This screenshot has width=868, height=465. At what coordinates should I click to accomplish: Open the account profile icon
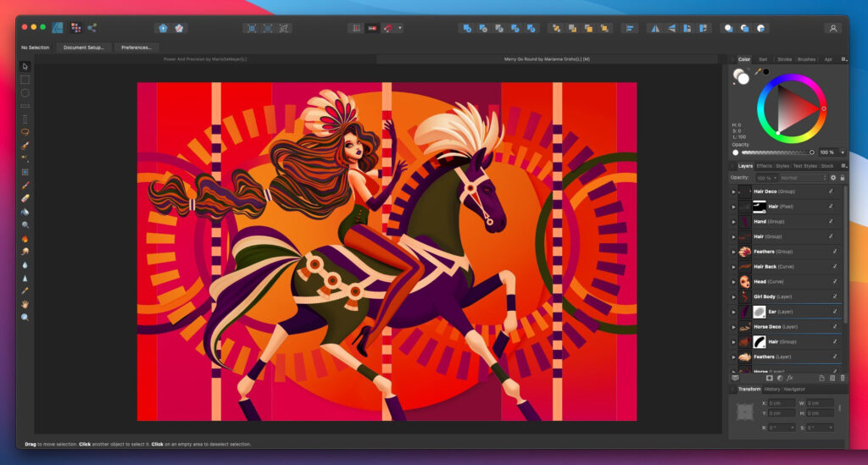point(832,28)
